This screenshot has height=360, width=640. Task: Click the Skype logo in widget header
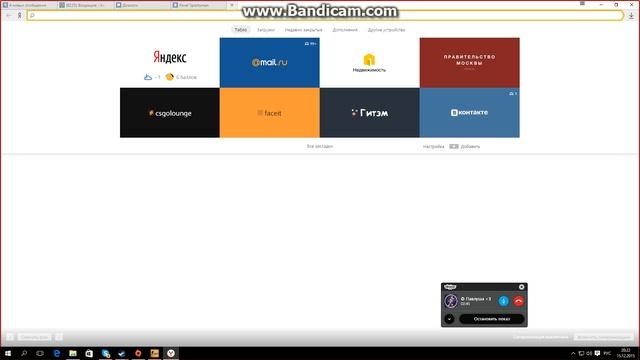pos(450,287)
